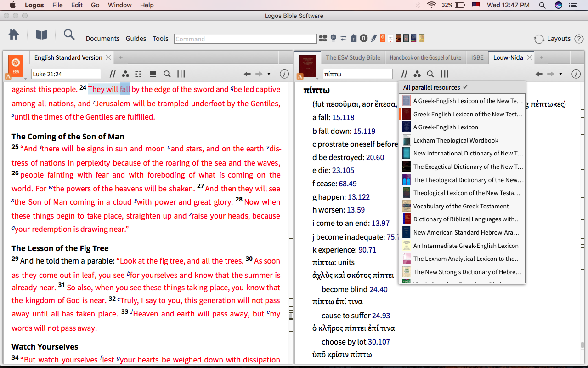Click the inline reverse interlinear icon in ESV panel
The image size is (588, 368).
[x=153, y=74]
